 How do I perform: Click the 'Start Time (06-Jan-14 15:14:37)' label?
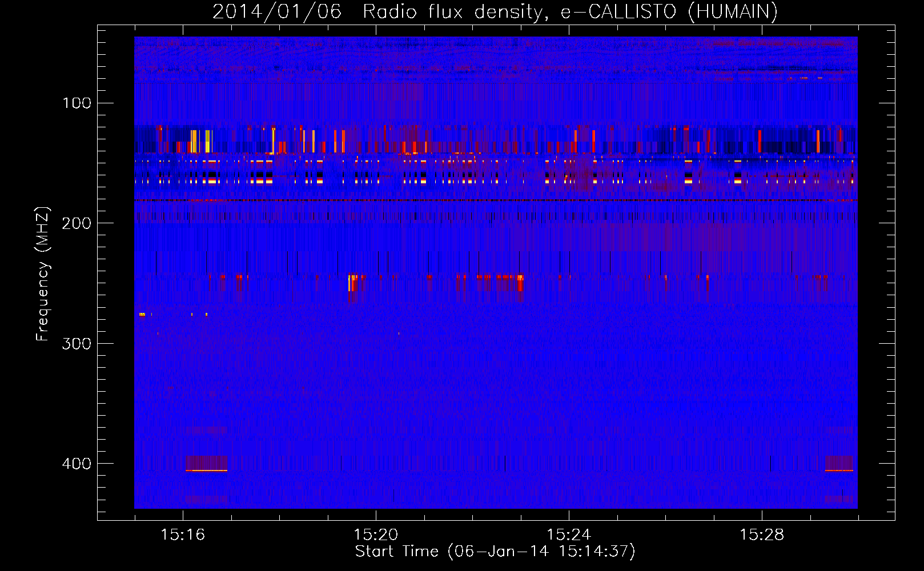point(495,552)
